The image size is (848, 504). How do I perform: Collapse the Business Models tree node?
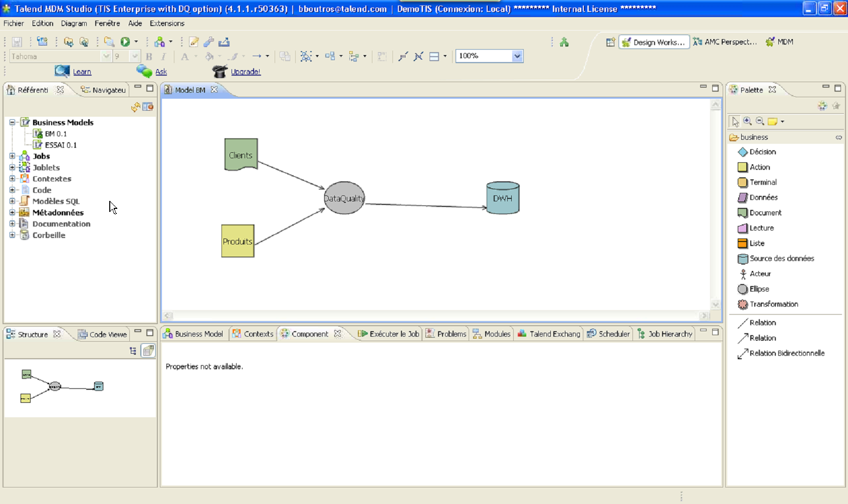pyautogui.click(x=12, y=122)
